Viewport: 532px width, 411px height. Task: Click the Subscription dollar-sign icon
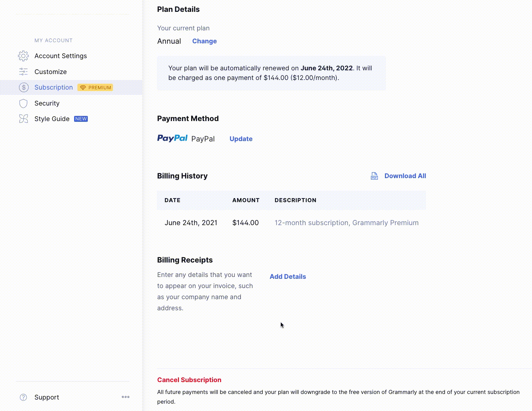24,87
